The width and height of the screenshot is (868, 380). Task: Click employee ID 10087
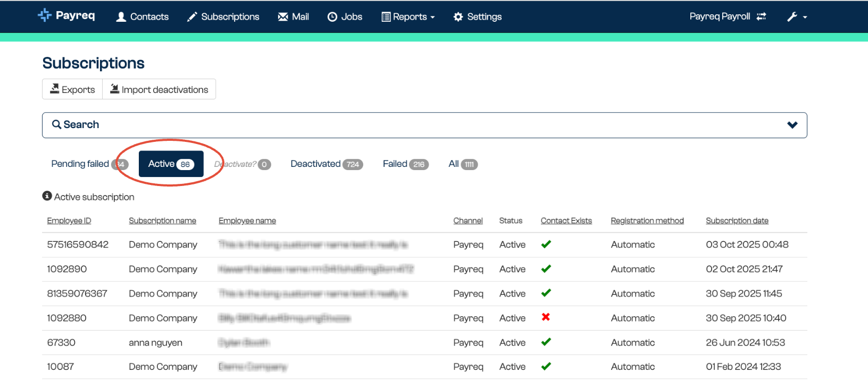pyautogui.click(x=61, y=367)
